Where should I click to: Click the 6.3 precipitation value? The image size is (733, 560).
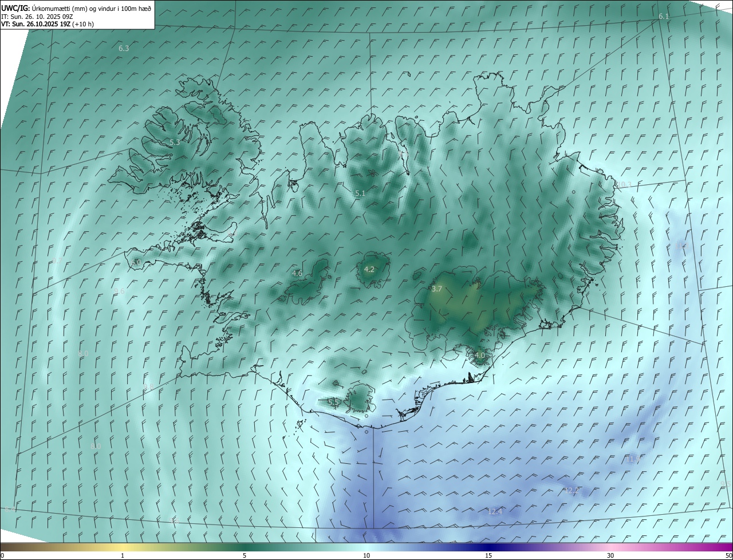coord(124,49)
